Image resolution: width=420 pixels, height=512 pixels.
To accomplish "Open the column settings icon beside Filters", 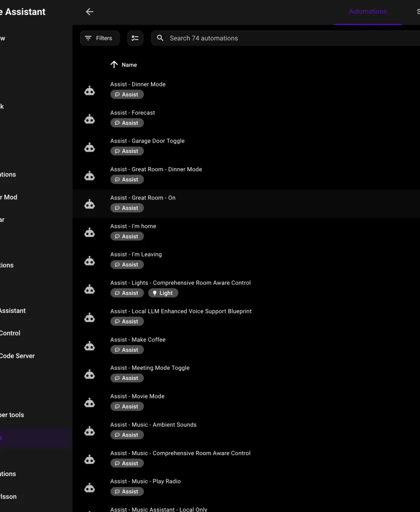I will (135, 38).
